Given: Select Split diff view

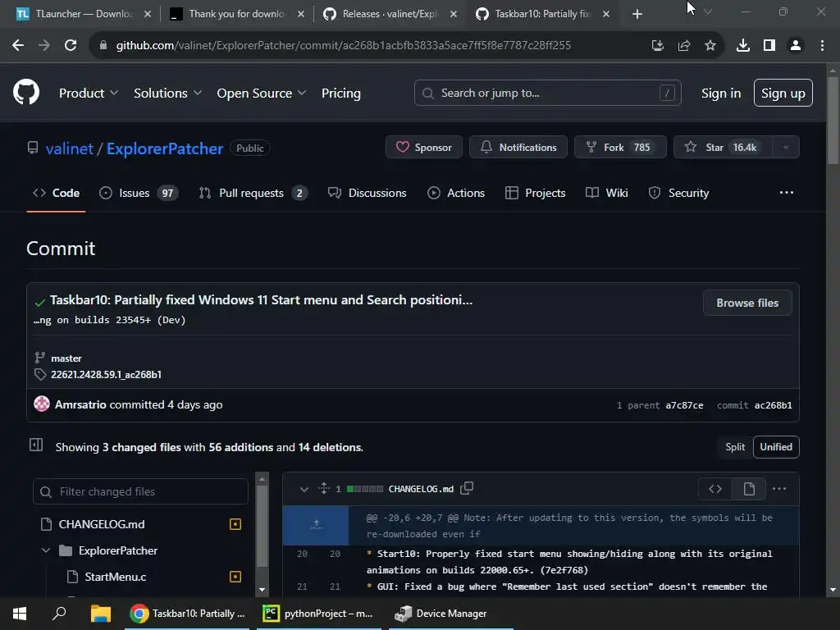Looking at the screenshot, I should 734,447.
